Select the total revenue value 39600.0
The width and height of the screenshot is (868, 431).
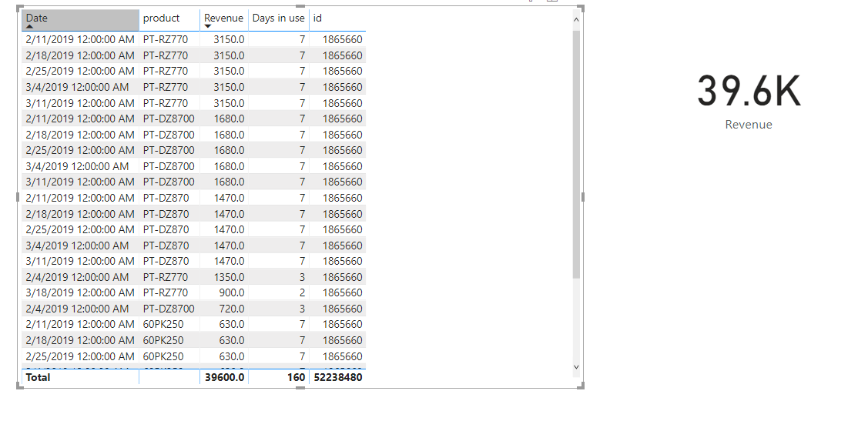point(224,377)
